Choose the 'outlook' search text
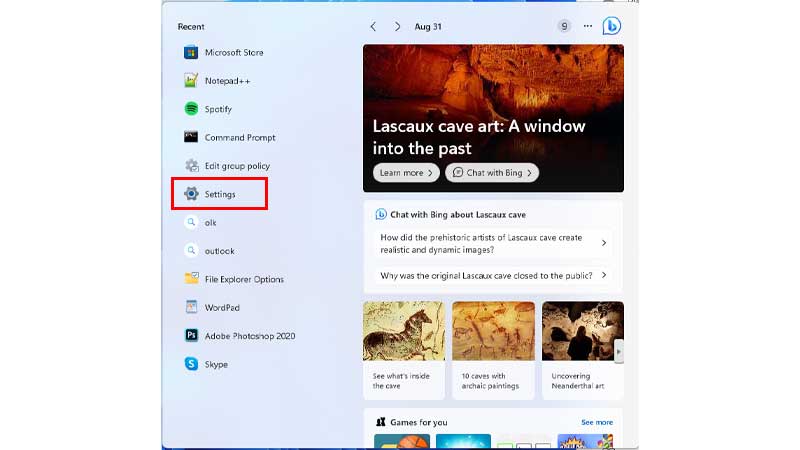 coord(219,251)
